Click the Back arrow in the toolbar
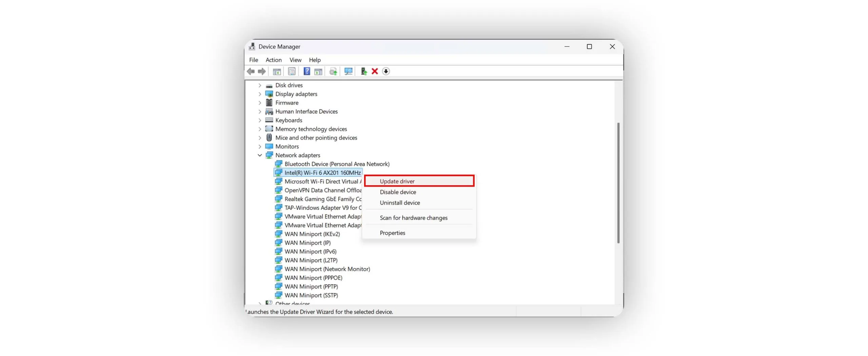868x356 pixels. [x=251, y=71]
